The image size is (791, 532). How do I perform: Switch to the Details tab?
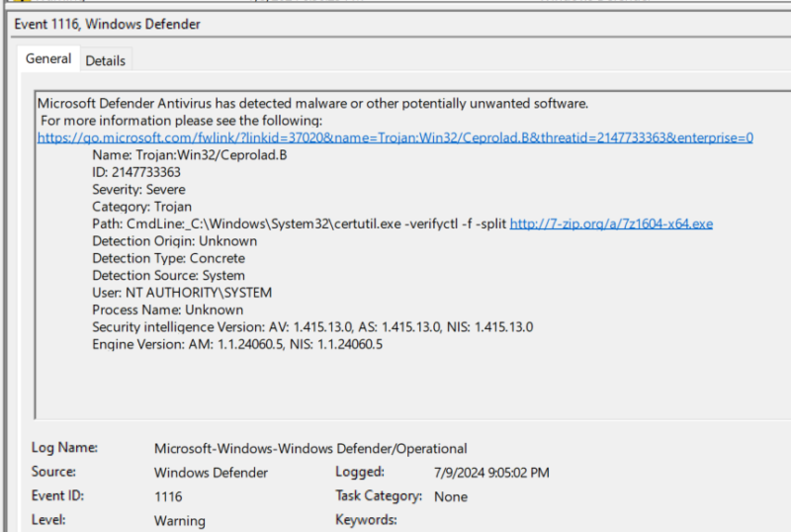[x=106, y=60]
